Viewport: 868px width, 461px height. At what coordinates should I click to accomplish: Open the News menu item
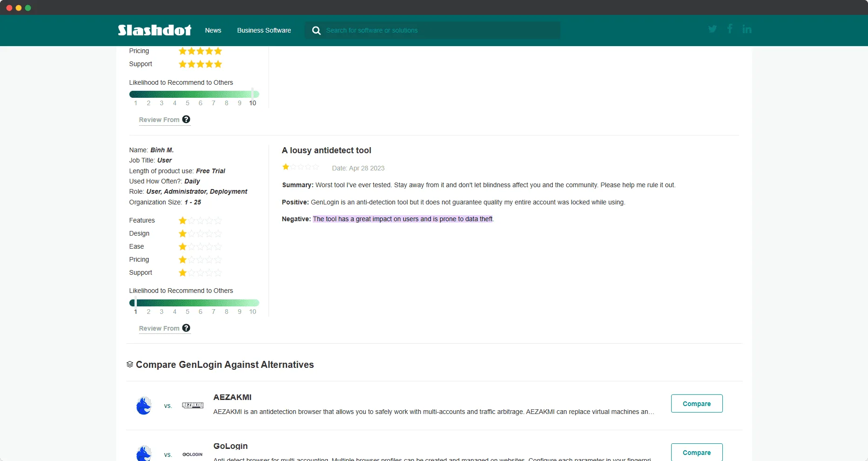213,30
